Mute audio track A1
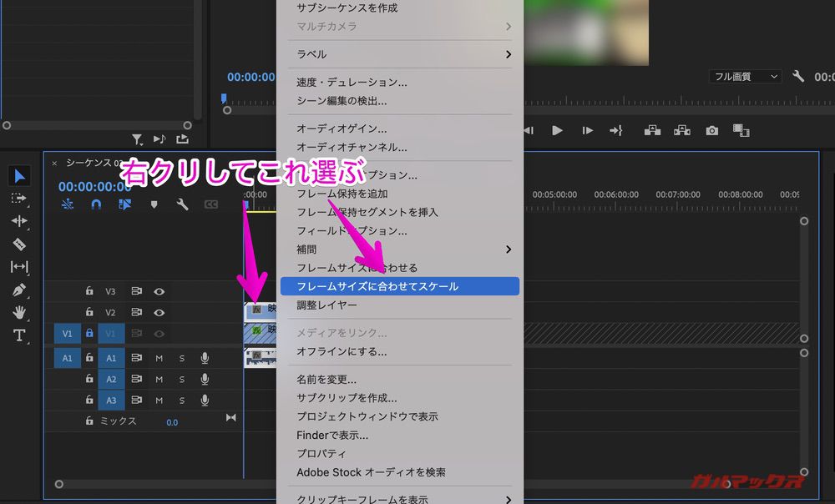Image resolution: width=835 pixels, height=504 pixels. click(x=158, y=358)
